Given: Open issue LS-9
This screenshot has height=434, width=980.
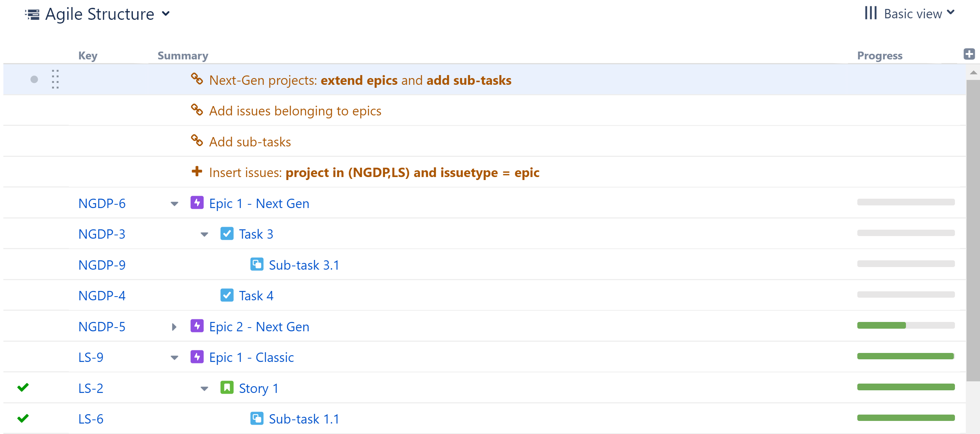Looking at the screenshot, I should click(x=90, y=357).
